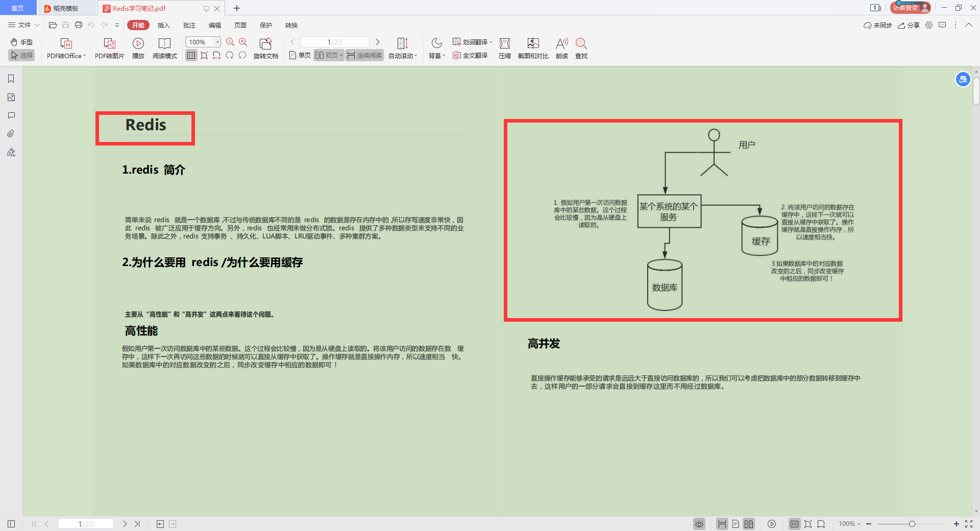The image size is (980, 531).
Task: Zoom out with the minus magnifier
Action: coord(230,42)
